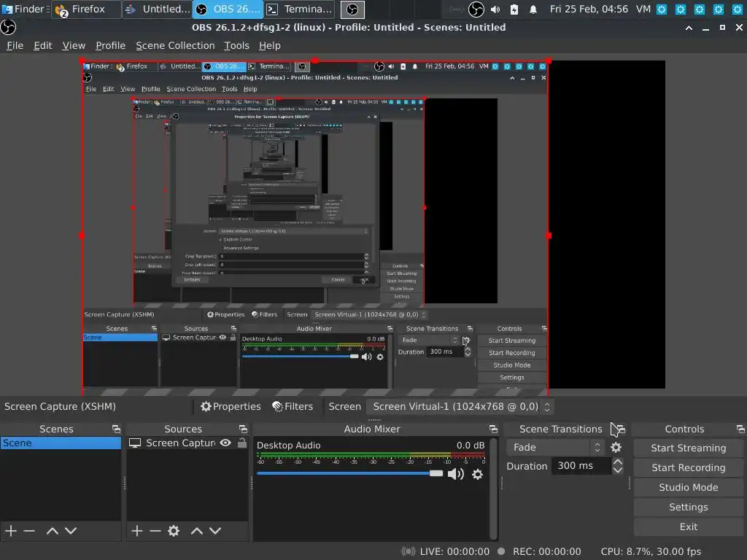Click the OBS logo window menu icon
Viewport: 747px width, 560px height.
pyautogui.click(x=8, y=28)
